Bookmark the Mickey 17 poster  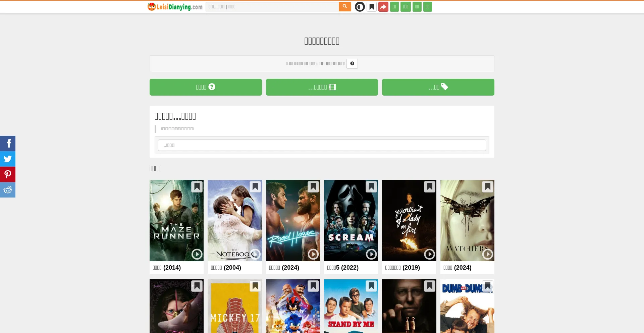[x=255, y=286]
